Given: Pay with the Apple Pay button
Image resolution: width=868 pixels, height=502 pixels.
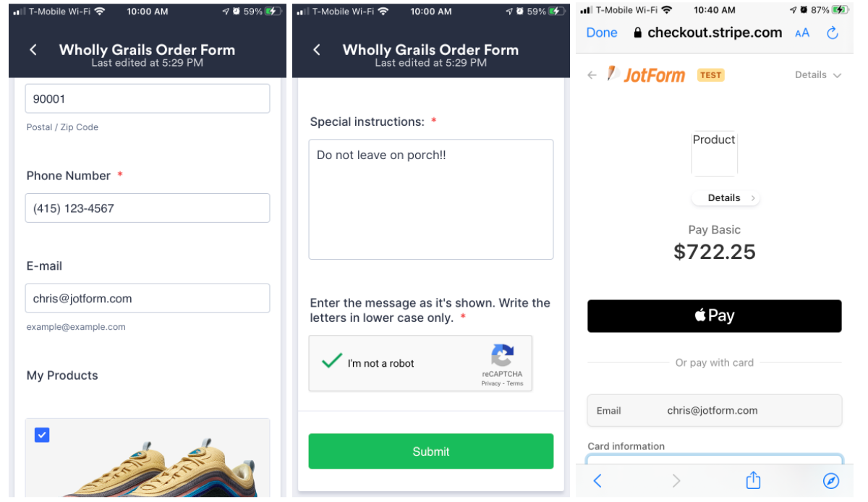Looking at the screenshot, I should (x=715, y=316).
